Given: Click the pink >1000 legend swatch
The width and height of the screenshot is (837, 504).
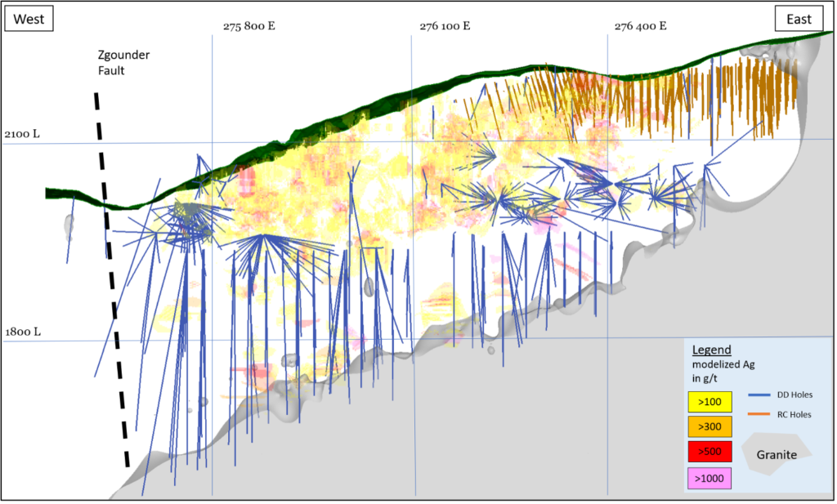Looking at the screenshot, I should pyautogui.click(x=709, y=479).
